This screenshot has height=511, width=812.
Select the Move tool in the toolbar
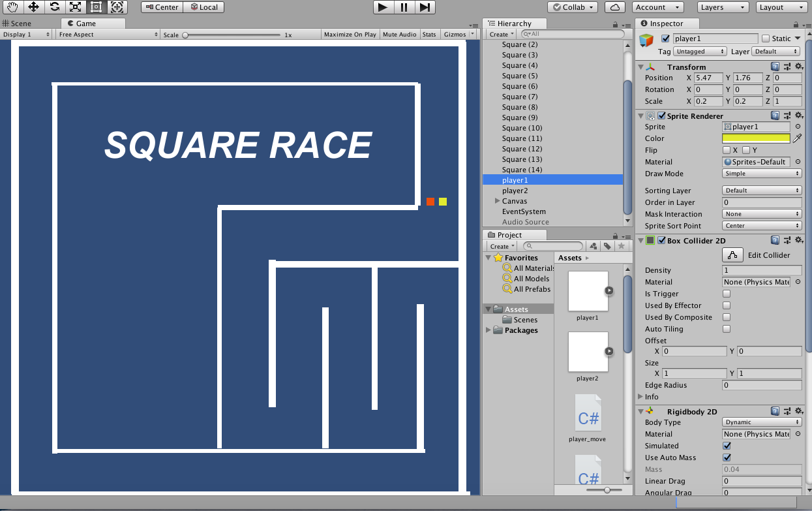33,7
